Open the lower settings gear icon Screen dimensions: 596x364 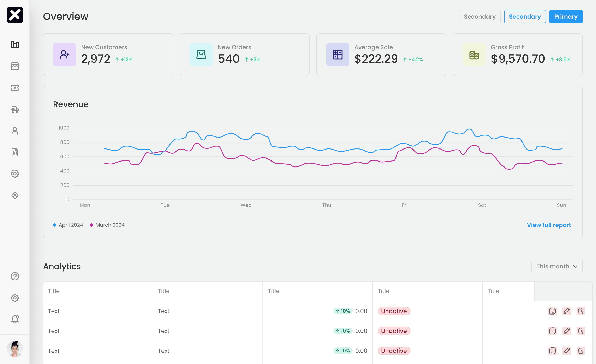[x=15, y=298]
